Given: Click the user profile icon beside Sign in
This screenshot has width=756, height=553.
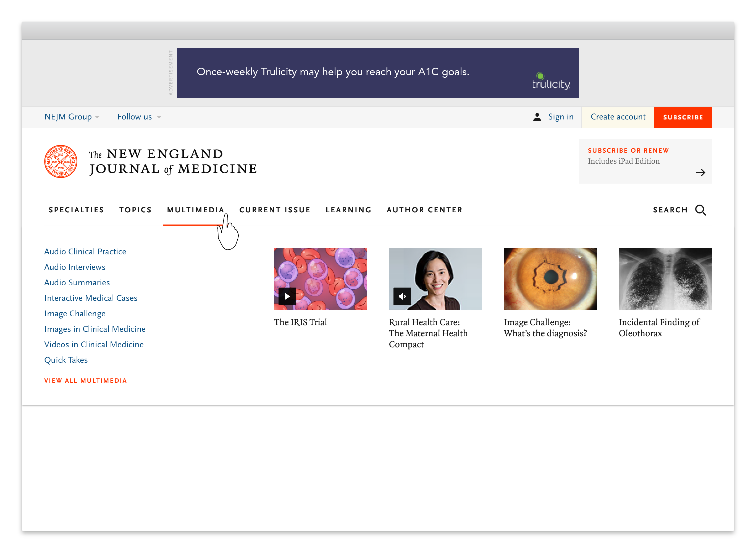Looking at the screenshot, I should (x=537, y=117).
